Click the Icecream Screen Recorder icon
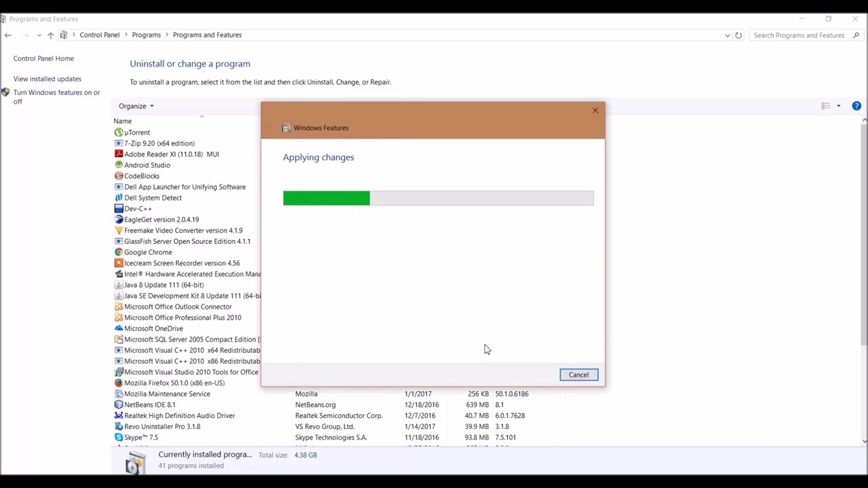This screenshot has height=488, width=868. point(119,263)
